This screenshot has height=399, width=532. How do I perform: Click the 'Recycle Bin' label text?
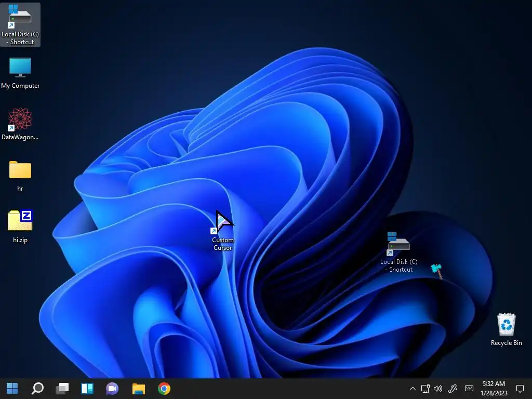[x=506, y=343]
